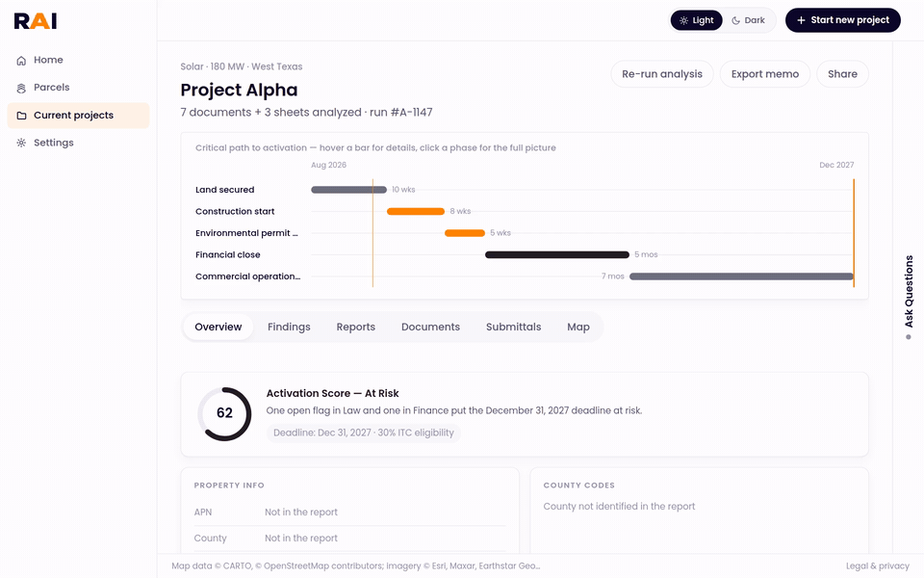Click the activation score 62 ring

click(x=224, y=414)
